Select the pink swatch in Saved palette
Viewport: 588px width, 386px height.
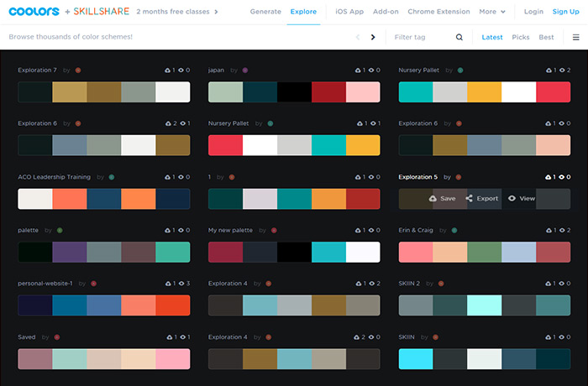coord(173,359)
